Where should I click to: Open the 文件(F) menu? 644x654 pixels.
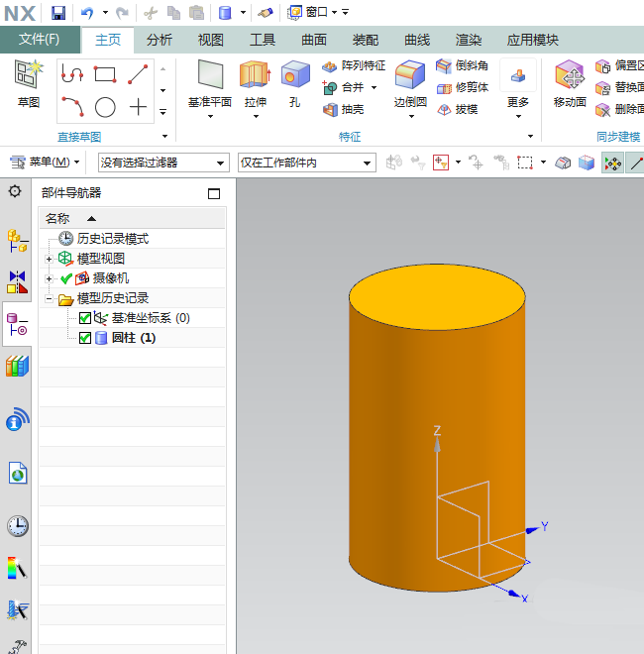(x=40, y=40)
